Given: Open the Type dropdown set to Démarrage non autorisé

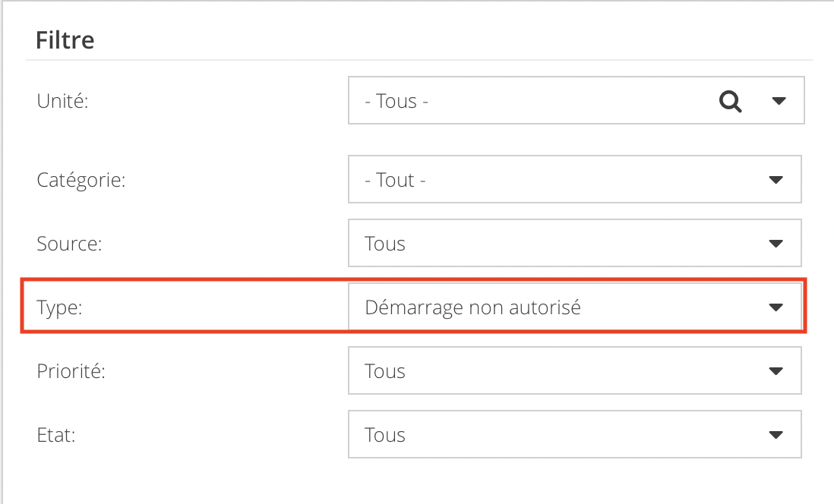Looking at the screenshot, I should point(574,307).
